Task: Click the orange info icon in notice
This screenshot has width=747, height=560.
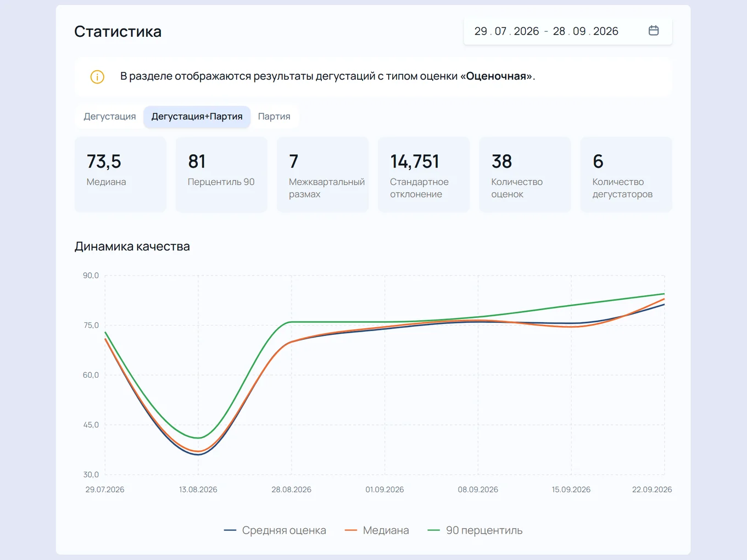Action: point(97,77)
